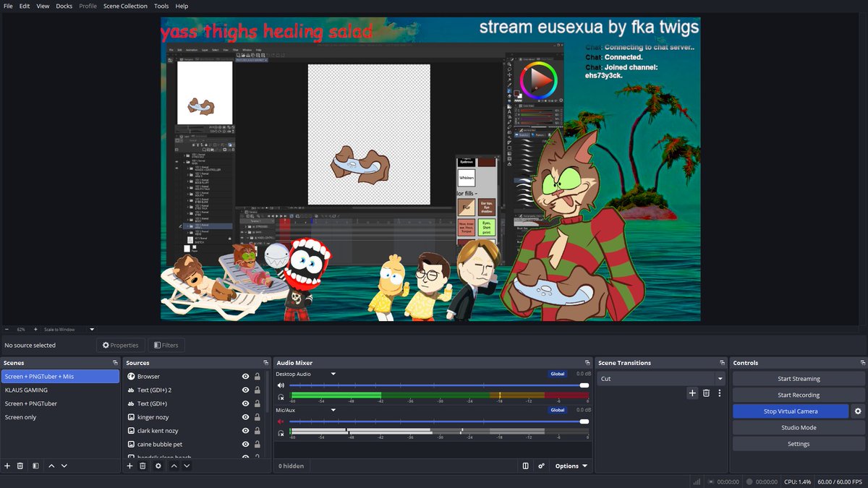Open audio mixer Options dropdown
The height and width of the screenshot is (488, 868).
pyautogui.click(x=571, y=466)
